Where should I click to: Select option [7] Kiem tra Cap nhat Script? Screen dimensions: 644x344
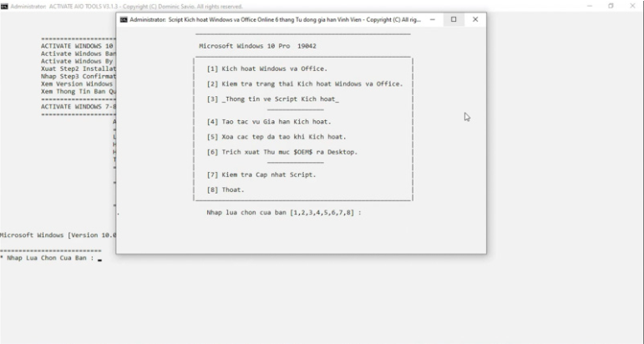pos(261,175)
